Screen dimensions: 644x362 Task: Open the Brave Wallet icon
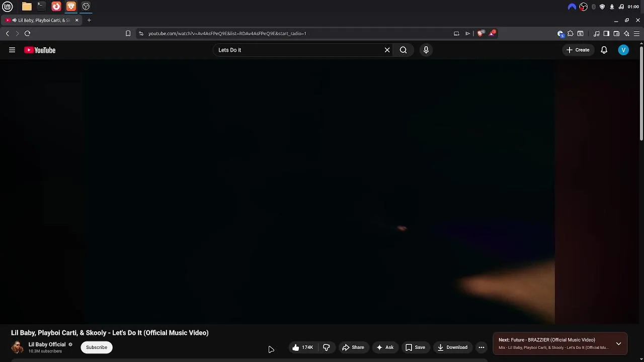point(616,34)
